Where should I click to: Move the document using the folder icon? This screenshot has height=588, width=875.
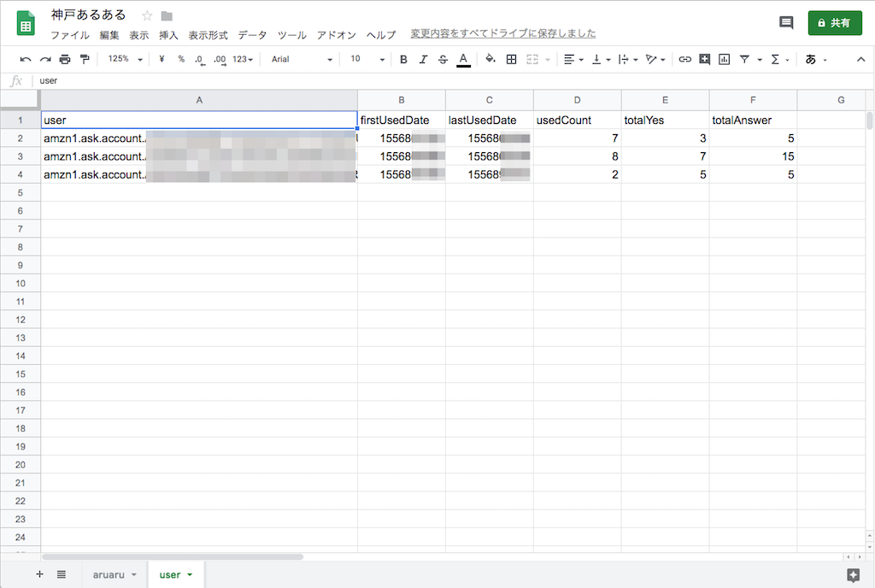(x=167, y=15)
